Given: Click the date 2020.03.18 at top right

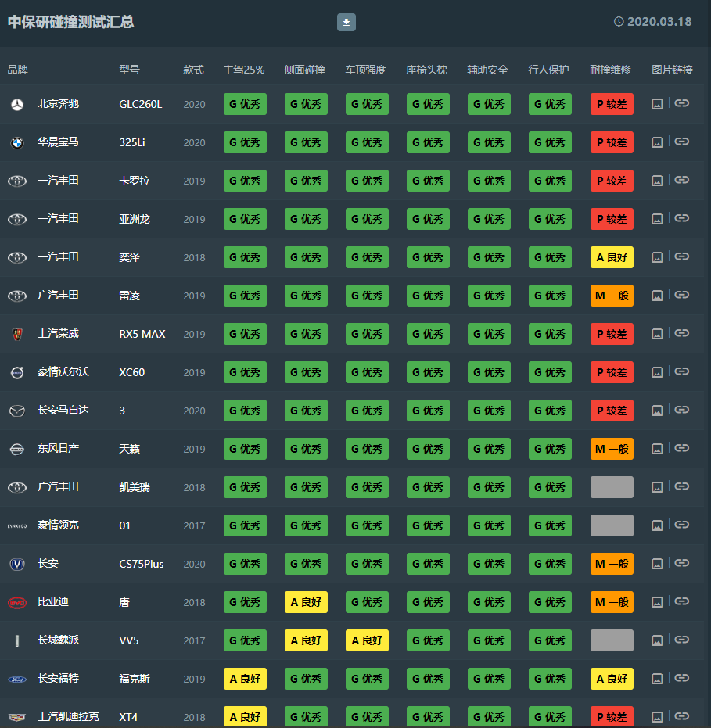Looking at the screenshot, I should pos(659,22).
